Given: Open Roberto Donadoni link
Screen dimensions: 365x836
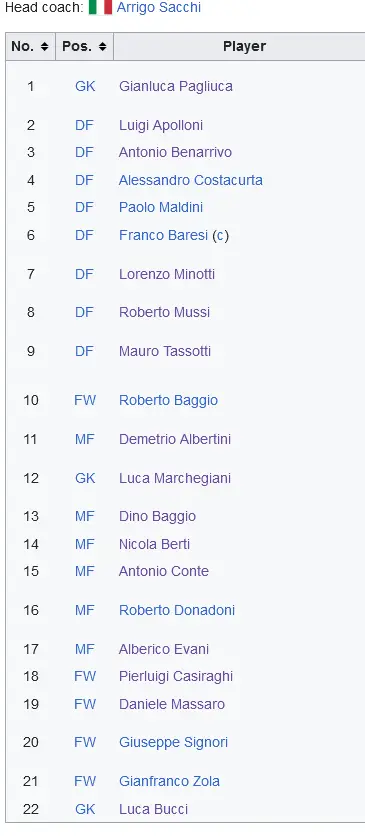Looking at the screenshot, I should coord(177,610).
